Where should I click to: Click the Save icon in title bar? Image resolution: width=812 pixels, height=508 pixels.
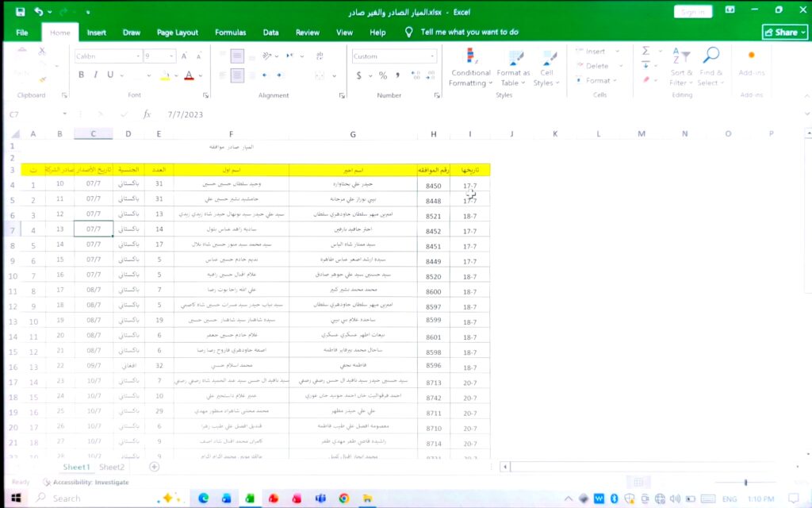(x=20, y=11)
